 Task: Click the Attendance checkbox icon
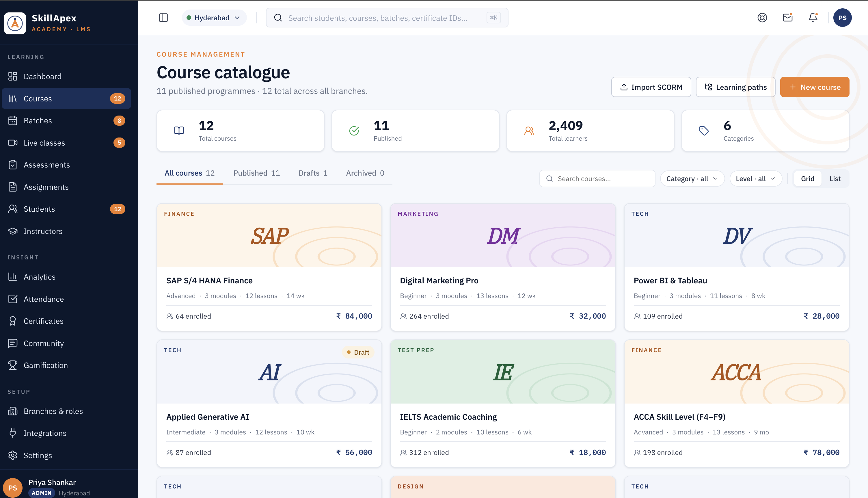click(13, 299)
